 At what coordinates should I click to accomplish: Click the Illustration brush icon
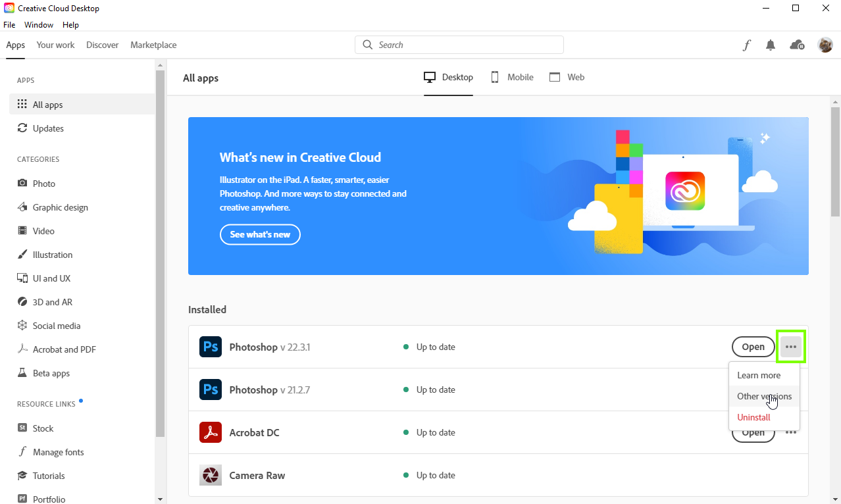point(22,255)
